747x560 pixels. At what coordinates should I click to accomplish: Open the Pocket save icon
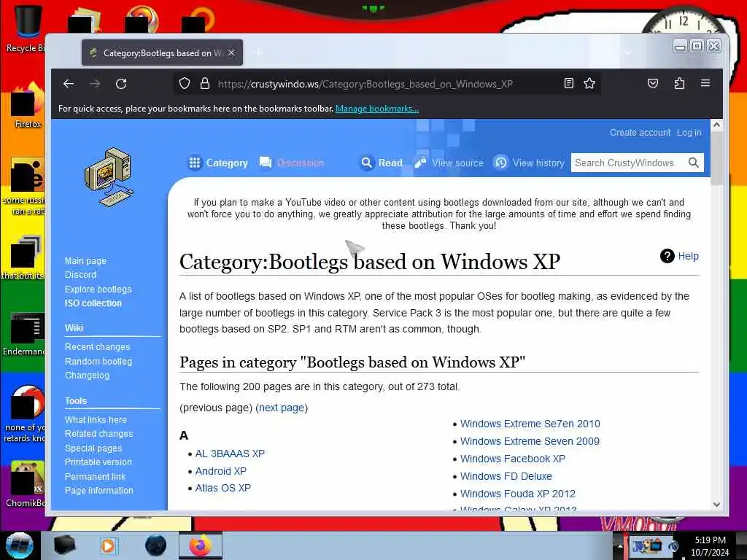[x=653, y=84]
